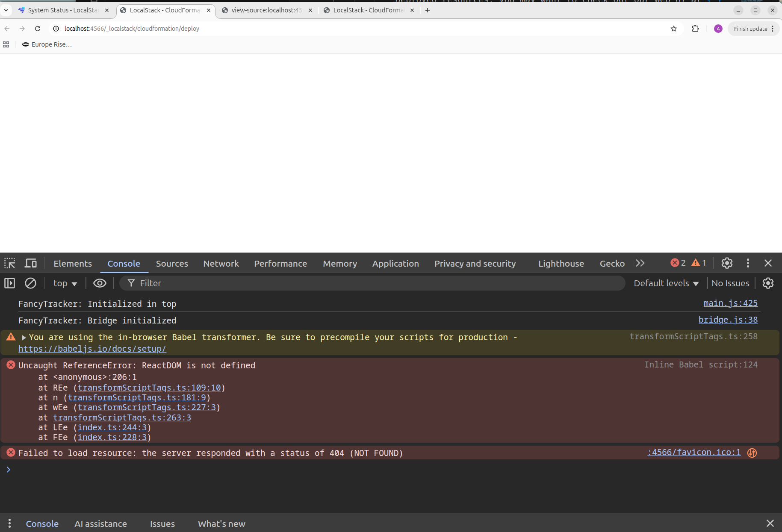Open the main.js:425 source link
Screen dimensions: 782x532
[x=730, y=303]
